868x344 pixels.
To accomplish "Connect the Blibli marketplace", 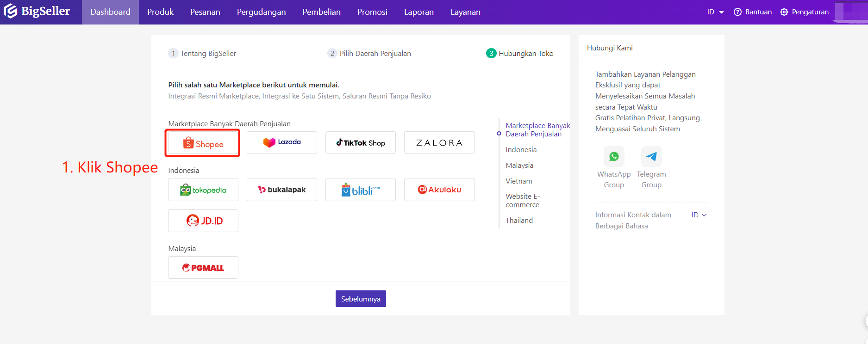I will click(361, 190).
